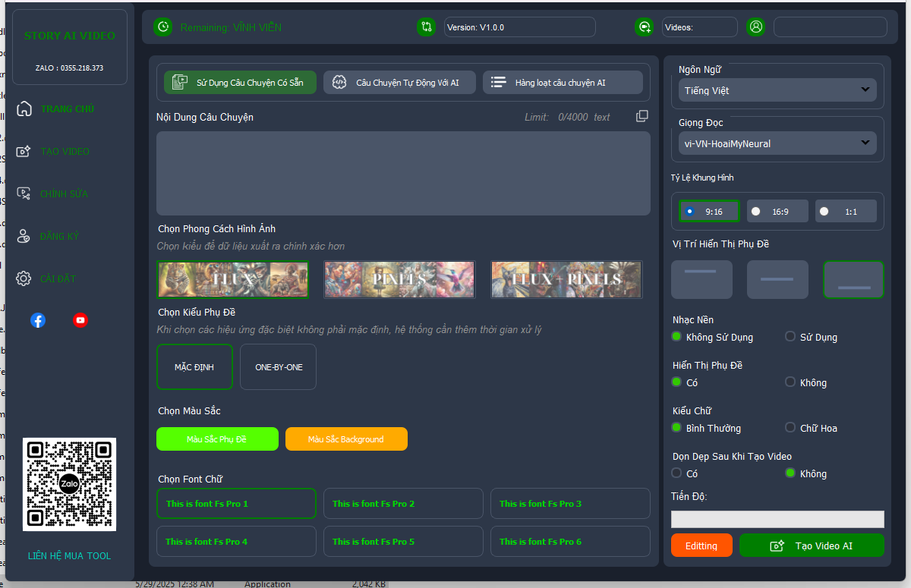
Task: Switch to Câu Chuyện Tự Động Với AI tab
Action: (x=399, y=83)
